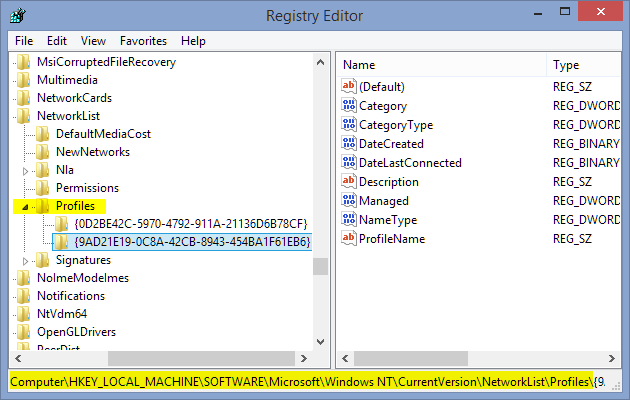Viewport: 630px width, 400px height.
Task: Select the Description value name
Action: 389,182
